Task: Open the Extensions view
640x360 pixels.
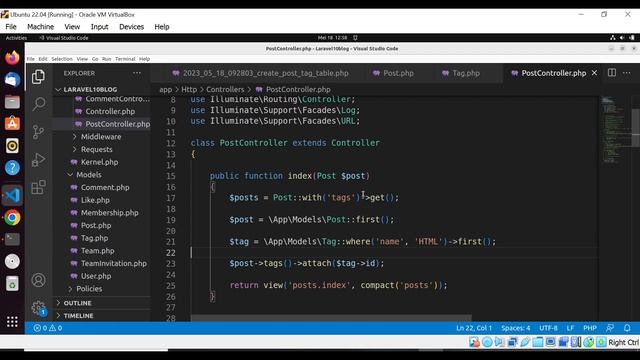Action: tap(38, 187)
